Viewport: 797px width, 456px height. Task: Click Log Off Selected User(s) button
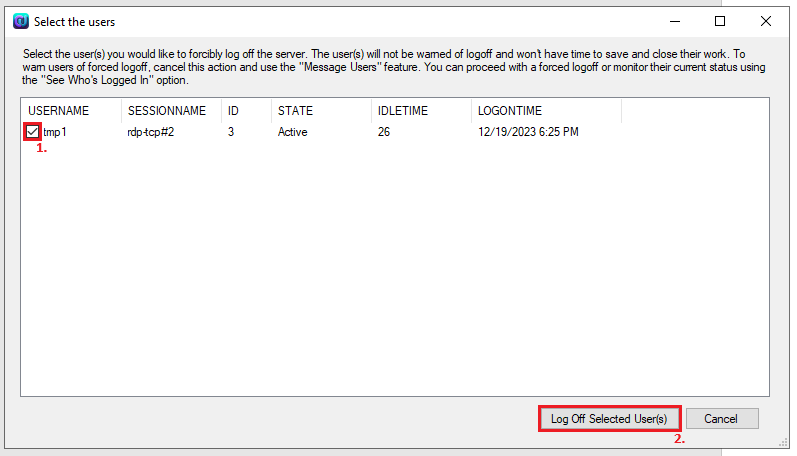609,419
